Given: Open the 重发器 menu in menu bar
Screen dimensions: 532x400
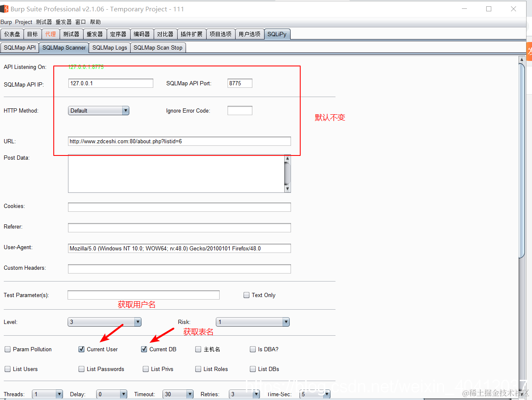Looking at the screenshot, I should coord(64,22).
